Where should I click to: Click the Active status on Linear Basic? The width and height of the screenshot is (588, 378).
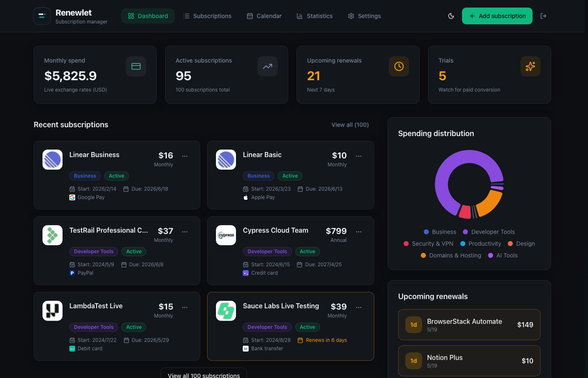point(290,176)
